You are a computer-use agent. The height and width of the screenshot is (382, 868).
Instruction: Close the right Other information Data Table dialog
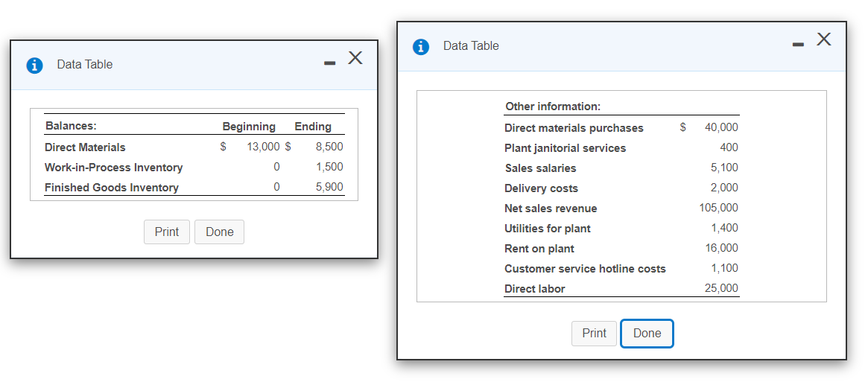pos(824,39)
